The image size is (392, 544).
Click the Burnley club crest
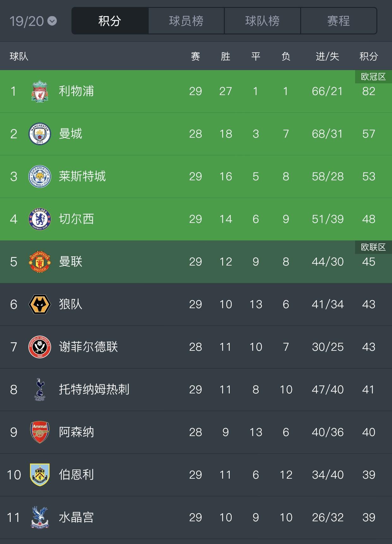[40, 475]
